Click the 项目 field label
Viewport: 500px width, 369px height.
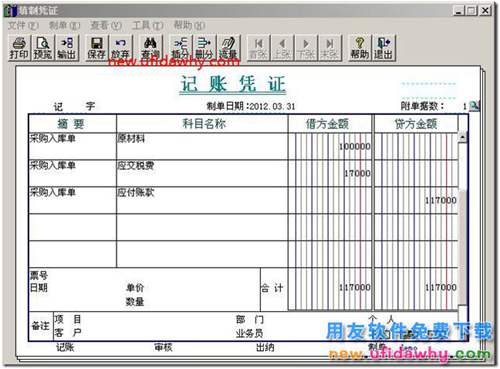(x=68, y=319)
